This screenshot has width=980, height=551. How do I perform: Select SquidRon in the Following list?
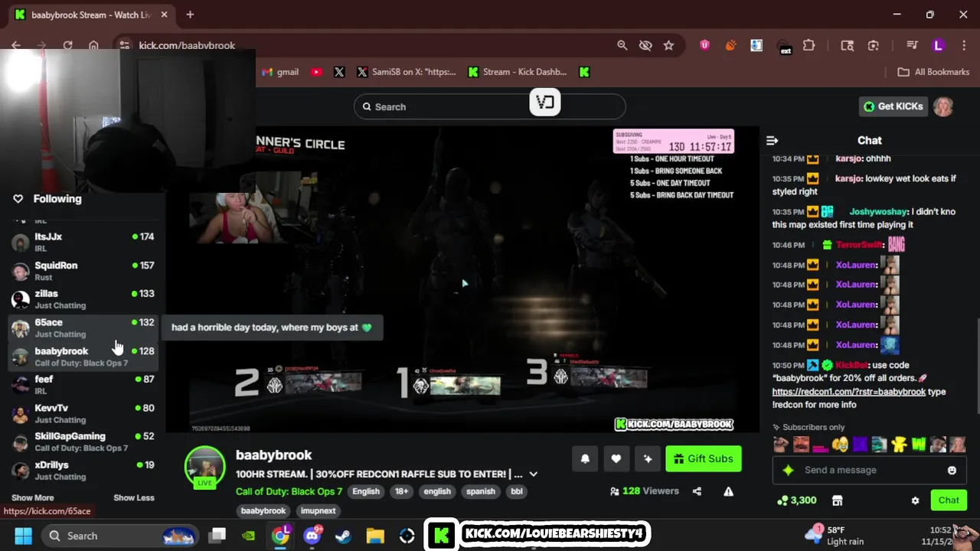83,271
